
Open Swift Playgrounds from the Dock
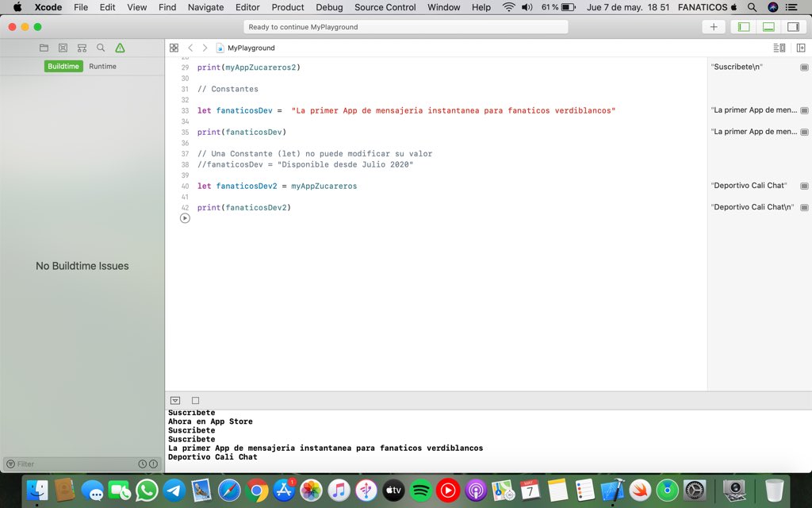coord(640,490)
